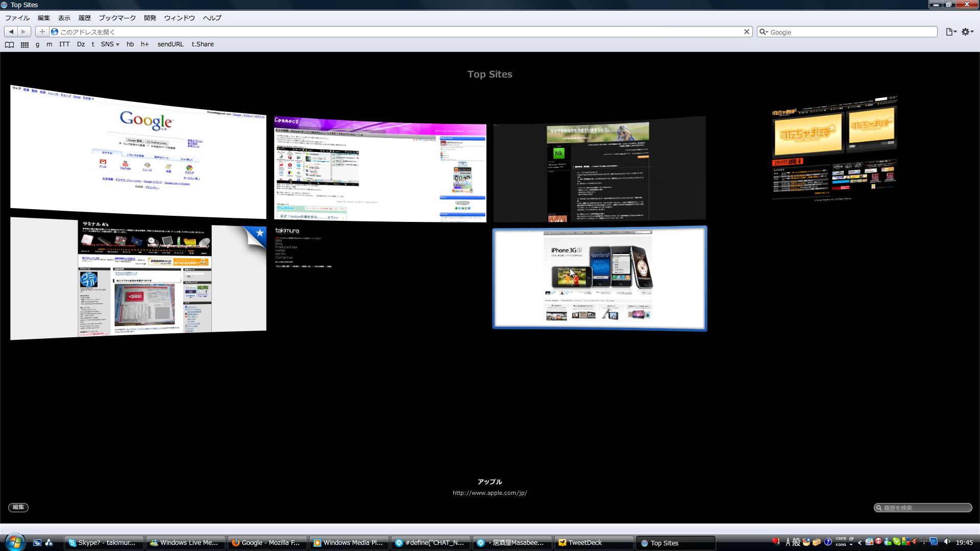980x551 pixels.
Task: Open the Google thumbnail
Action: point(138,152)
